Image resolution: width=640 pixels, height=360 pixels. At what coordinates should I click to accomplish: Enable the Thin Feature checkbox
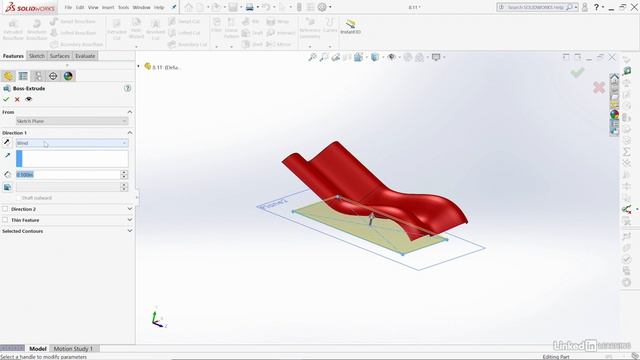coord(5,220)
